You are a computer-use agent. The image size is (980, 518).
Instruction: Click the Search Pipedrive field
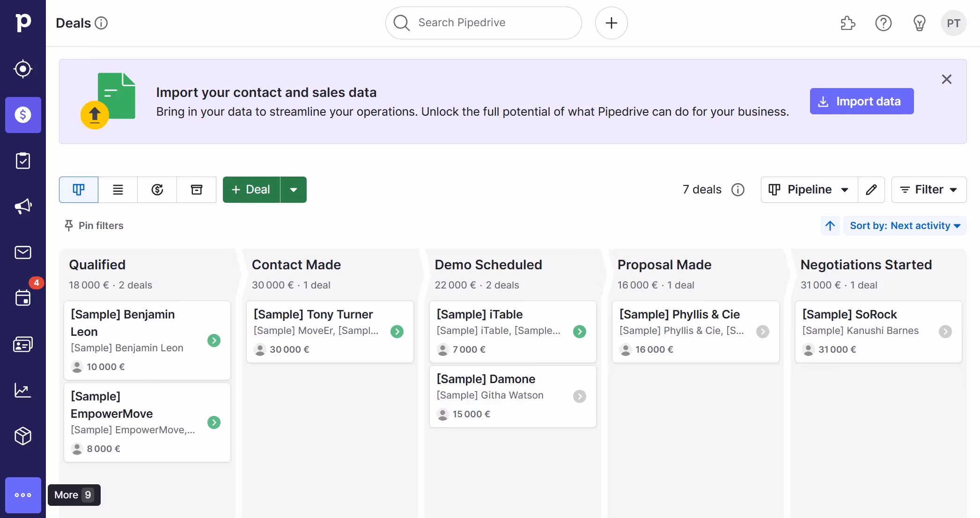[482, 22]
